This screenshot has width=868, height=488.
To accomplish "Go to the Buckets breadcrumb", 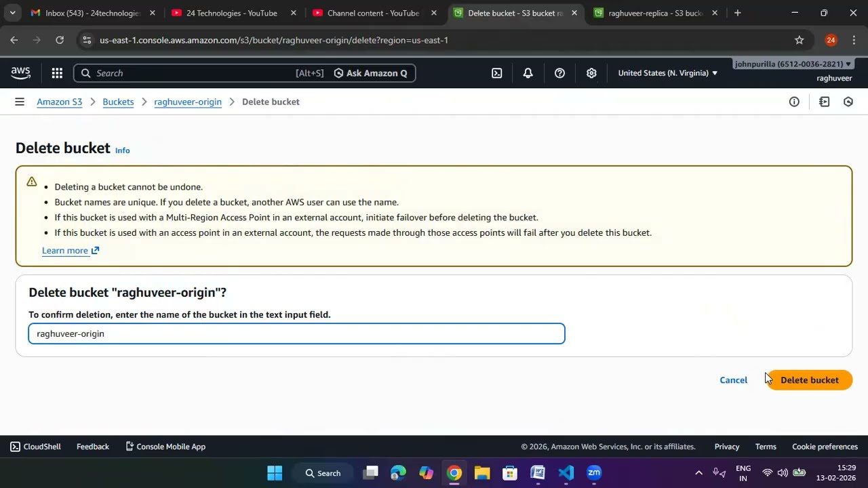I will [x=118, y=102].
